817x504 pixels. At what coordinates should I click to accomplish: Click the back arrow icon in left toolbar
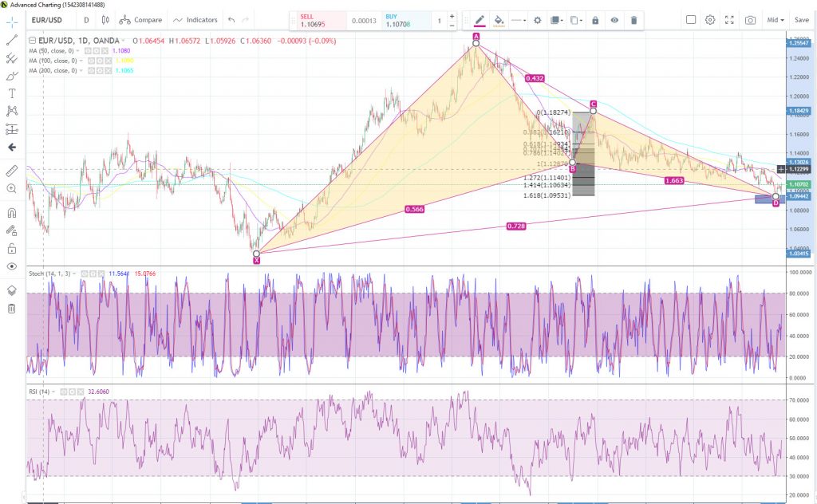[x=12, y=148]
